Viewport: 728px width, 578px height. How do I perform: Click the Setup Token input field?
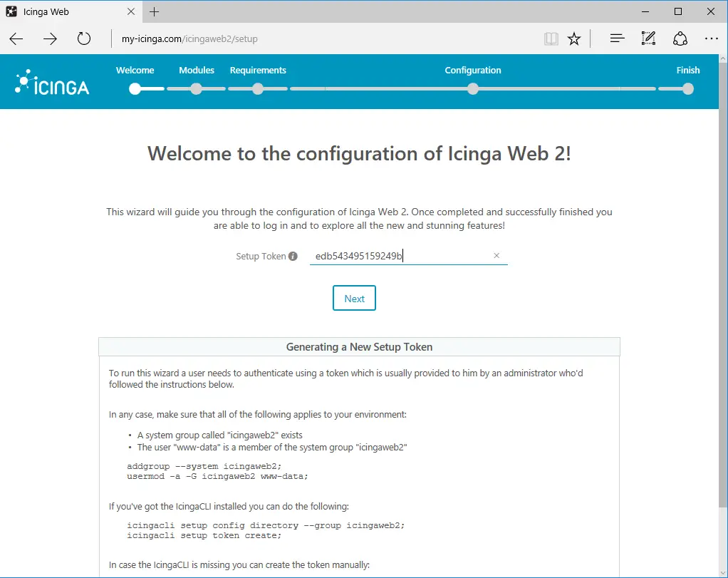tap(409, 256)
